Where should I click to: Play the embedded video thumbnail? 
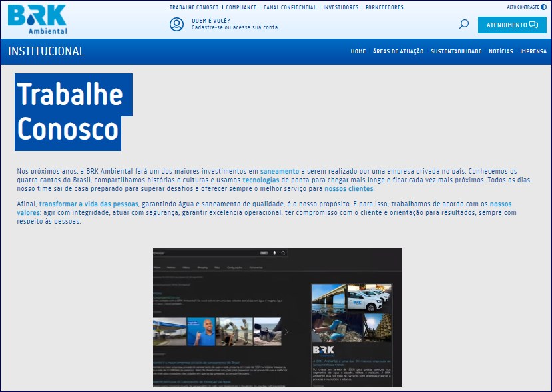tap(277, 317)
